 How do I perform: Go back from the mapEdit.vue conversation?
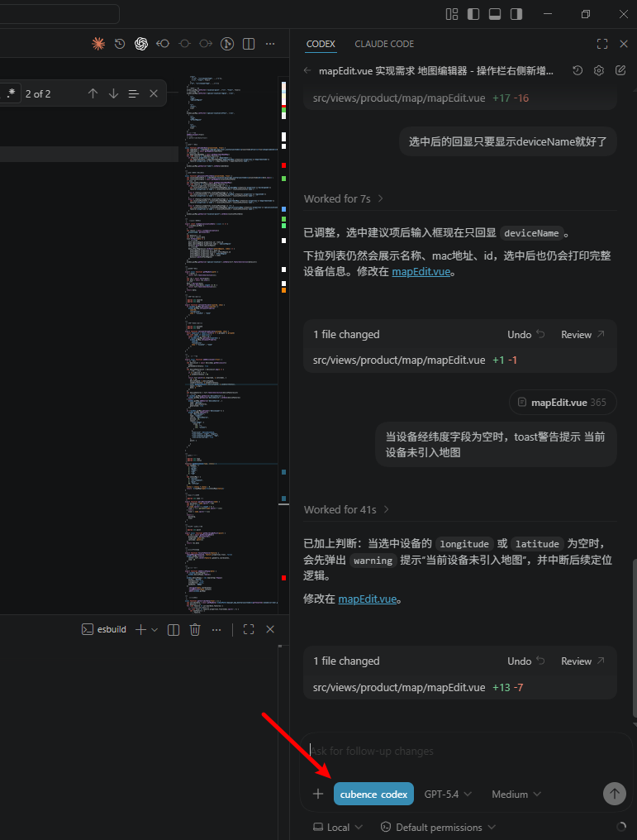(x=307, y=71)
